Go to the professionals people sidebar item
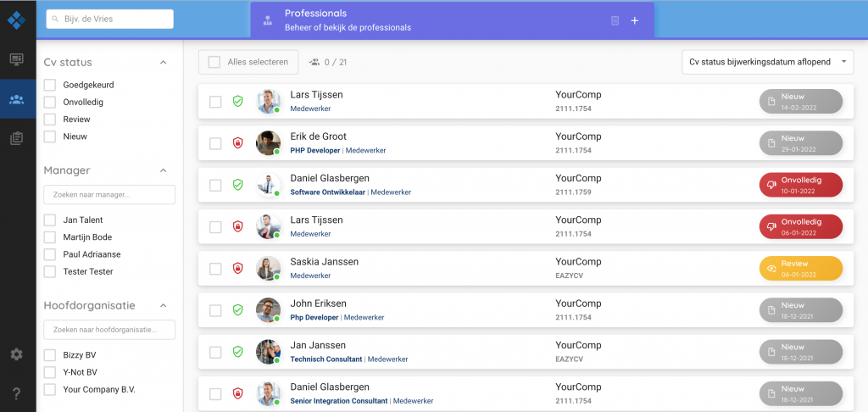The height and width of the screenshot is (412, 868). coord(16,100)
